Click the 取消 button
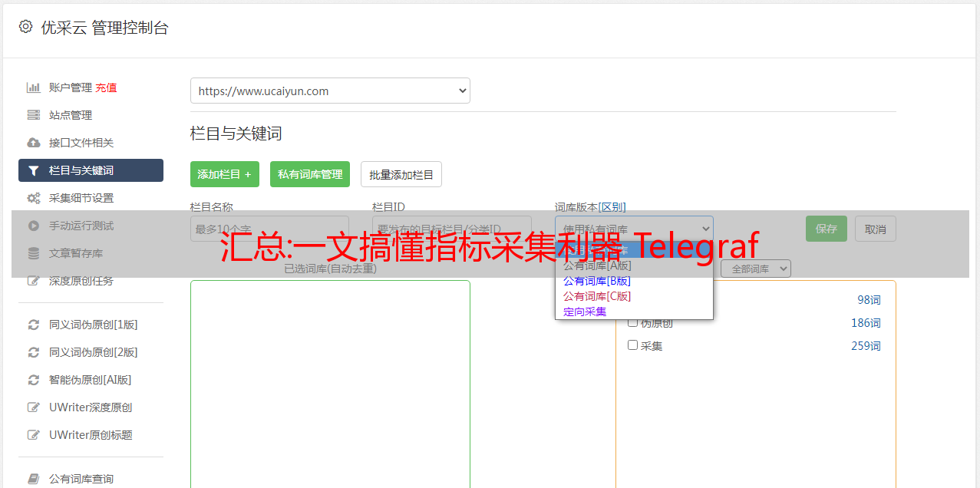This screenshot has height=488, width=980. click(x=876, y=229)
